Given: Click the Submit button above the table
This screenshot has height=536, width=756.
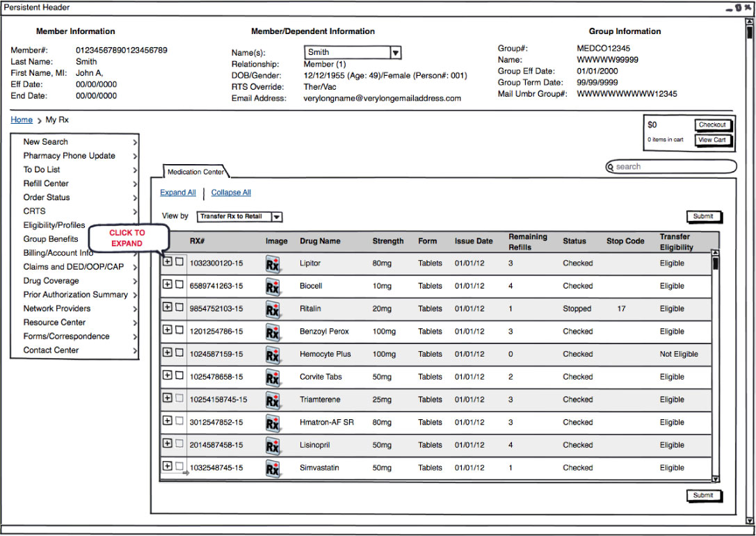Looking at the screenshot, I should click(703, 216).
